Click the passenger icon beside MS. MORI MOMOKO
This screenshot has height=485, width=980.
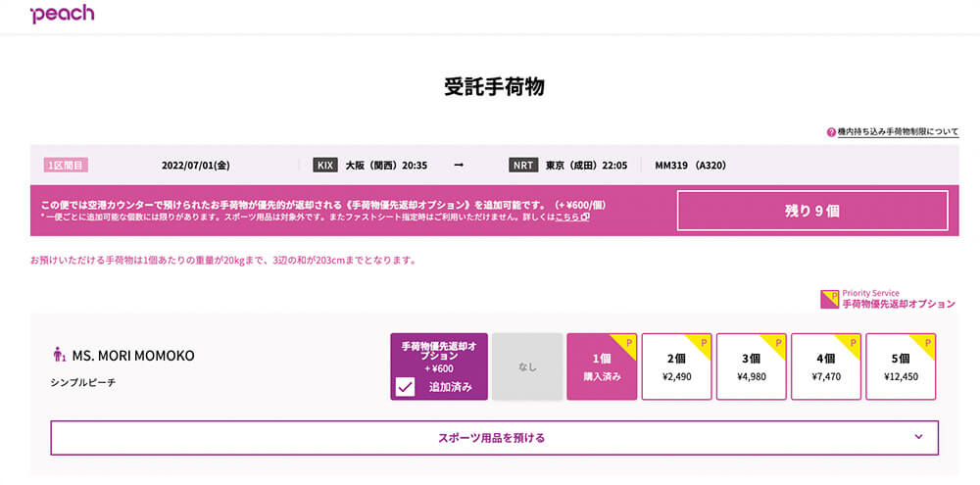coord(60,356)
